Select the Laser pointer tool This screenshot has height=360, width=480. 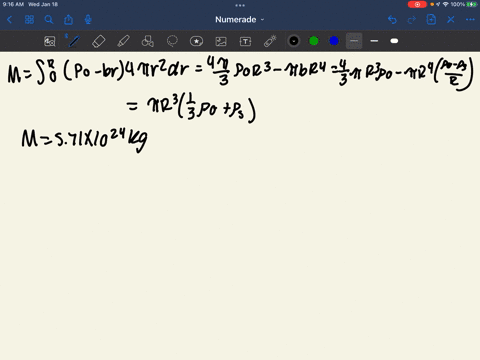pyautogui.click(x=270, y=41)
